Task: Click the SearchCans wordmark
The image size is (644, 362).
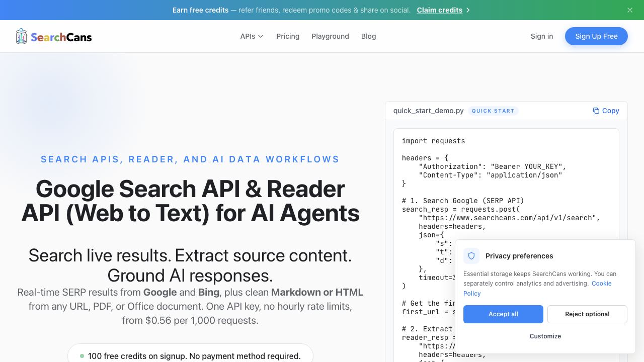Action: click(61, 37)
